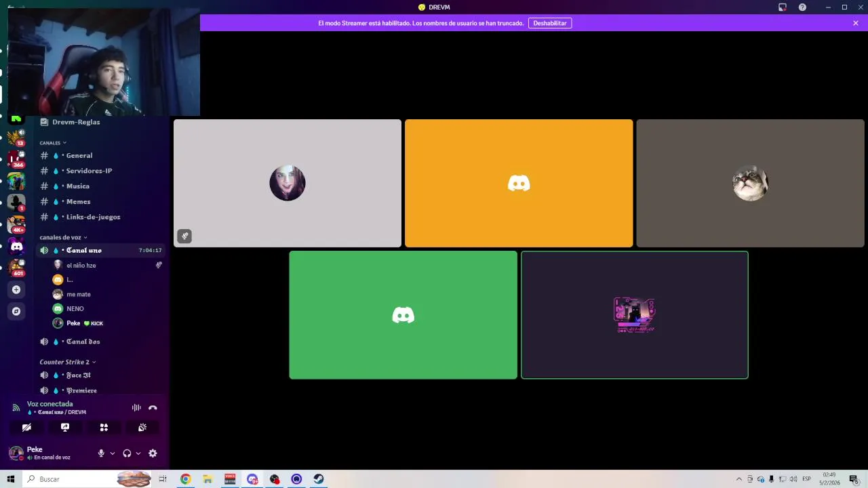Start an activity button
Image resolution: width=868 pixels, height=488 pixels.
[x=104, y=428]
